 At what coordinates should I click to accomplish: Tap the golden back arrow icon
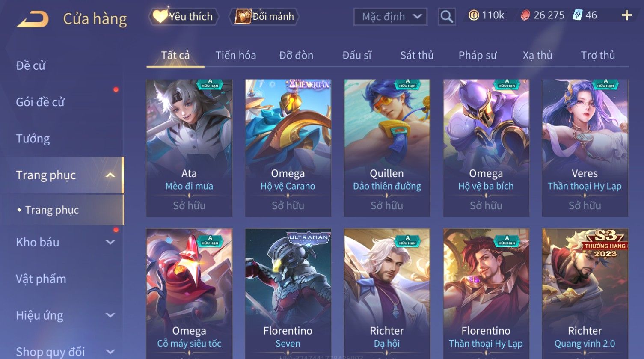coord(33,19)
